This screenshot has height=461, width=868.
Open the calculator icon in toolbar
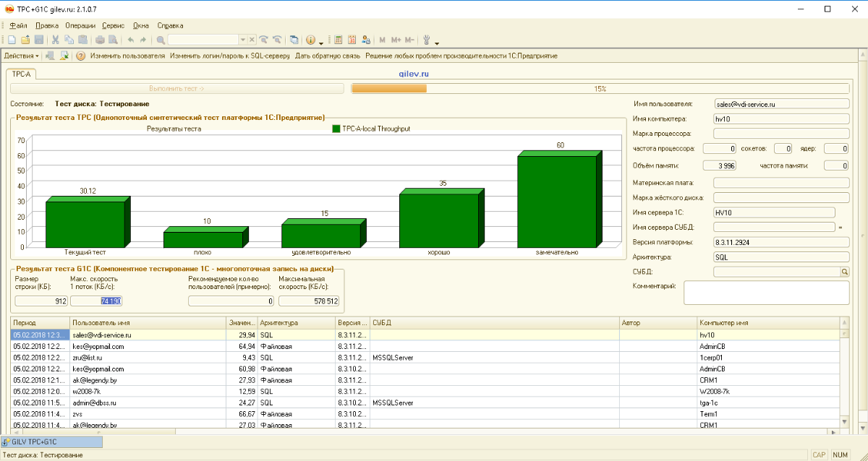338,40
